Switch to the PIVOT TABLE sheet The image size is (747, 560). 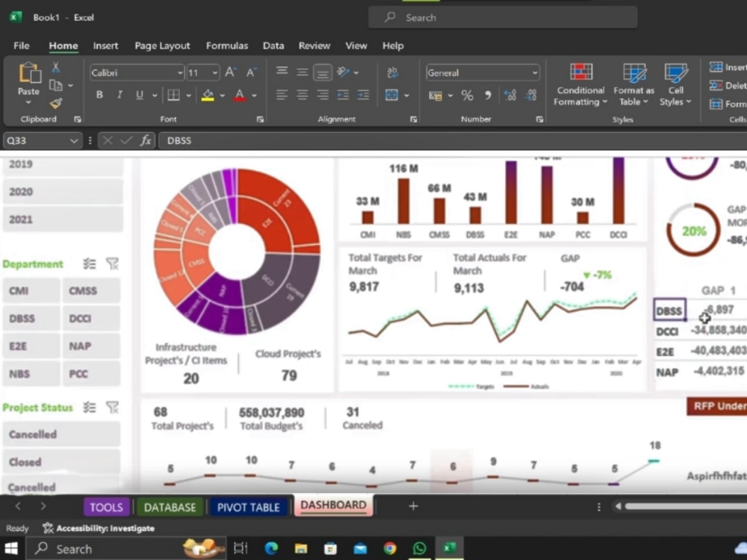pyautogui.click(x=249, y=506)
